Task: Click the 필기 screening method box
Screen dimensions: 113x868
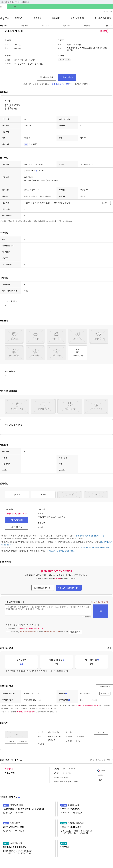Action: (x=70, y=494)
